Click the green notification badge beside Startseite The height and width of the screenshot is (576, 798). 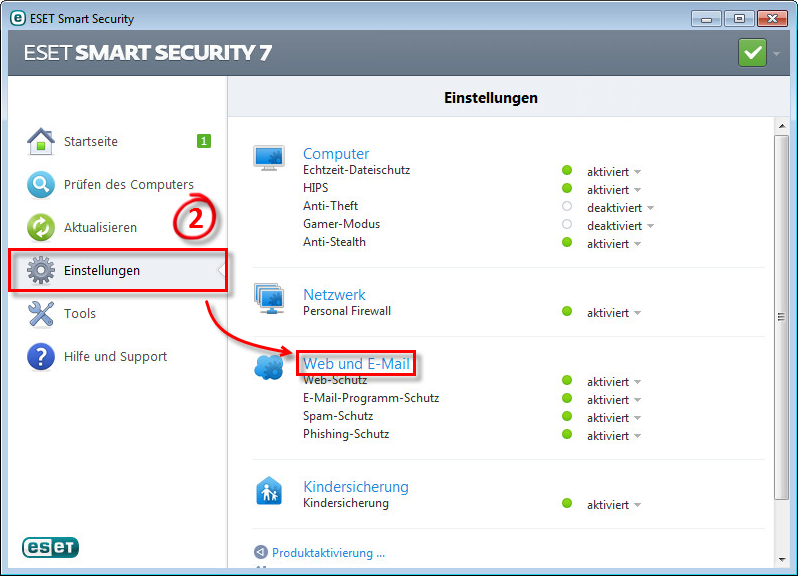[204, 142]
